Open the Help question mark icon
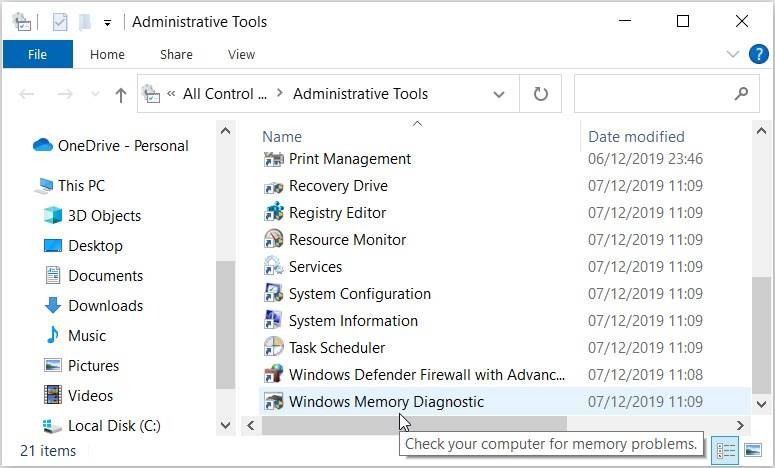This screenshot has width=775, height=468. click(x=758, y=54)
